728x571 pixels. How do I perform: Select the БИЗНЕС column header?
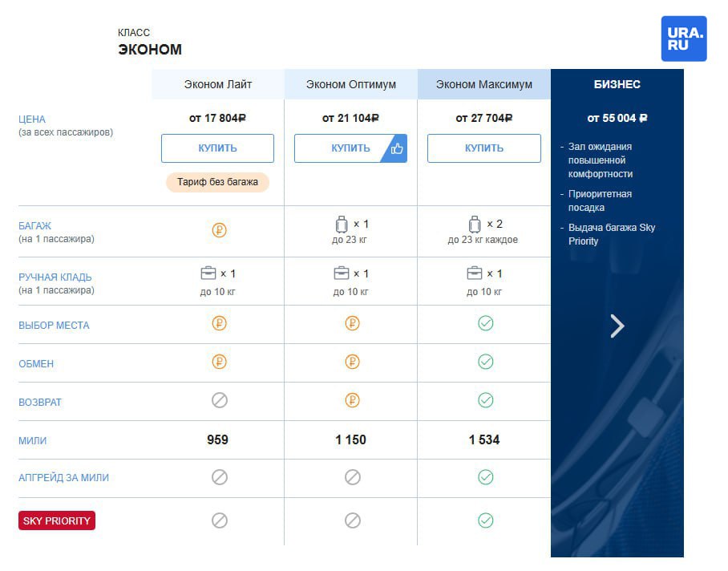tap(617, 84)
